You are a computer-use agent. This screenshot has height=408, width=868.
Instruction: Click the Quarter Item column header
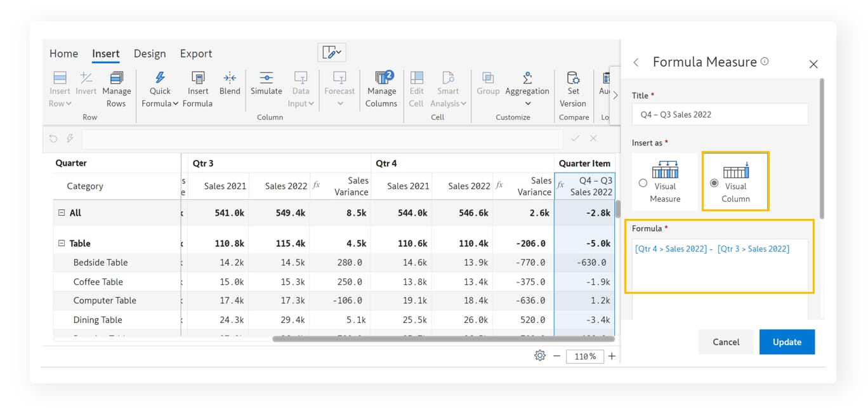(x=584, y=163)
